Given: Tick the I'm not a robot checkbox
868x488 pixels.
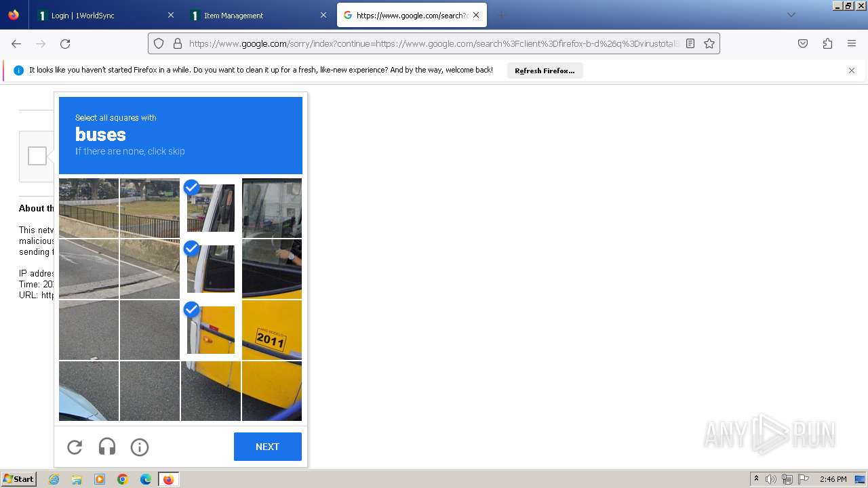Looking at the screenshot, I should tap(37, 156).
